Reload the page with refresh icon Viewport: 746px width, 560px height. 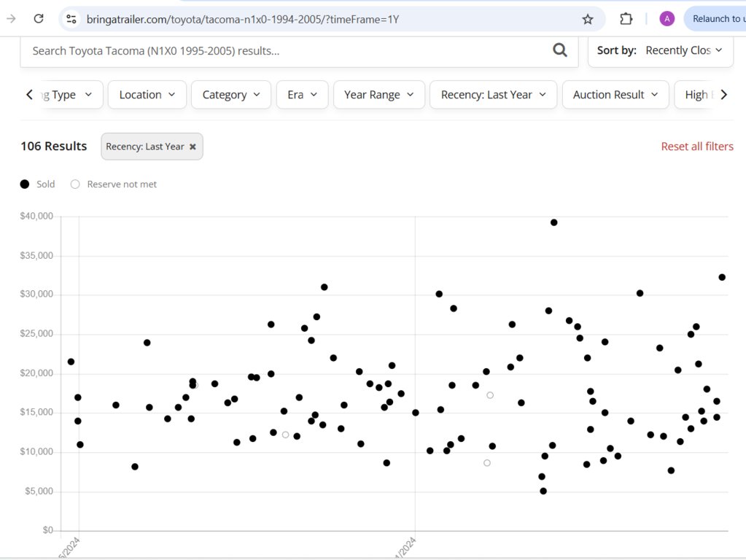coord(39,18)
